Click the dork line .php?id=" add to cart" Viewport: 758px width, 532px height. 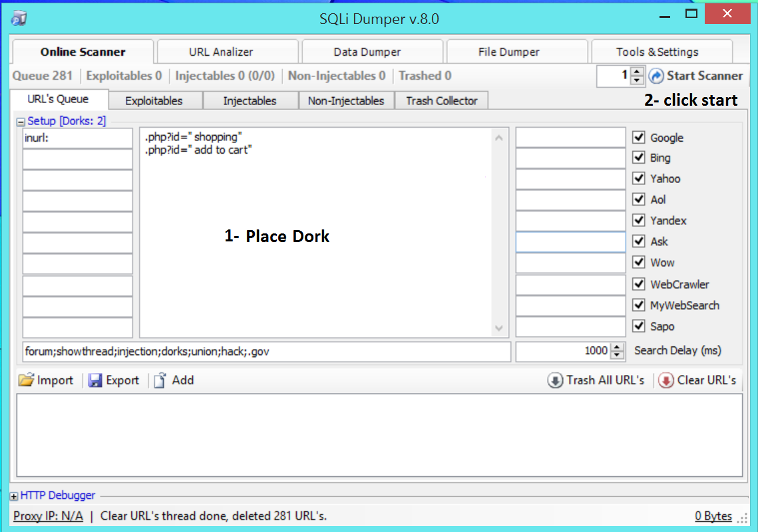[x=198, y=150]
